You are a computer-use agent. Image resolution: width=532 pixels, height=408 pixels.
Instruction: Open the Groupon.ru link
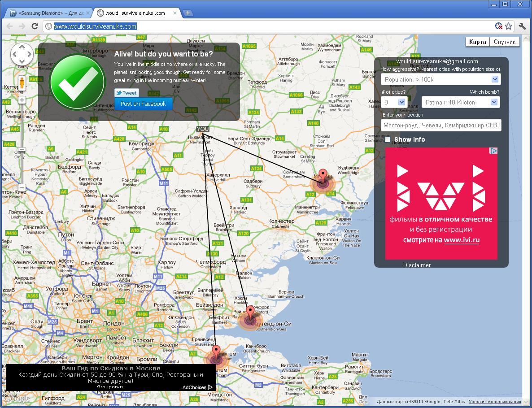pyautogui.click(x=111, y=386)
